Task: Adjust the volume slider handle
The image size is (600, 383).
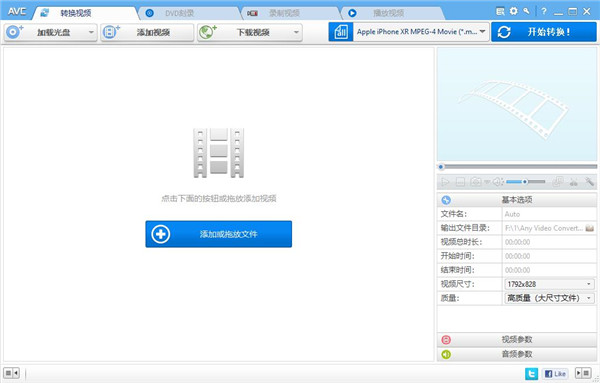Action: [x=525, y=182]
